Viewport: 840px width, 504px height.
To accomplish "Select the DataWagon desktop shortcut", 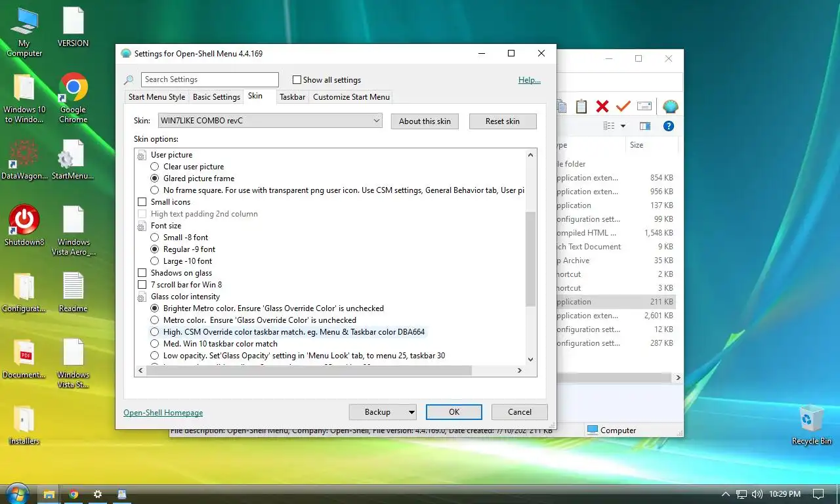I will pos(24,160).
